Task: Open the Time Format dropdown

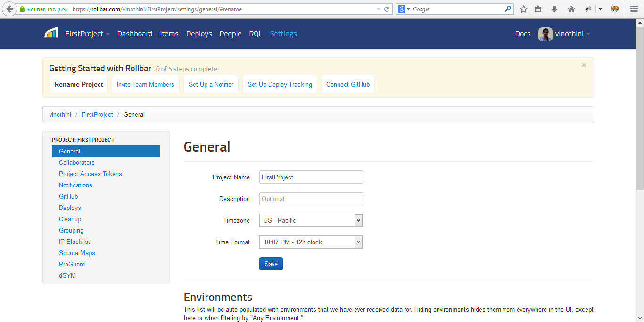Action: pos(311,242)
